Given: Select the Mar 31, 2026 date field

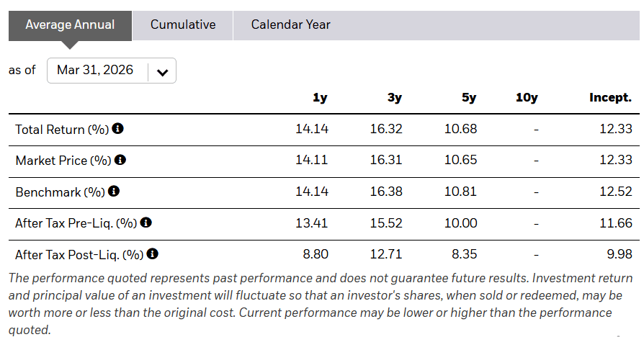Looking at the screenshot, I should point(96,71).
